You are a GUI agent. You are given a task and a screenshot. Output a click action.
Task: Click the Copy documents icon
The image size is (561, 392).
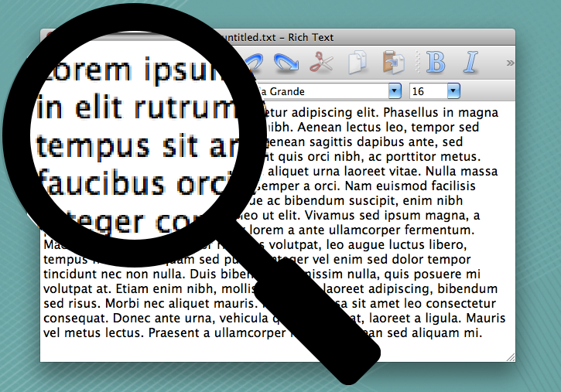(357, 63)
